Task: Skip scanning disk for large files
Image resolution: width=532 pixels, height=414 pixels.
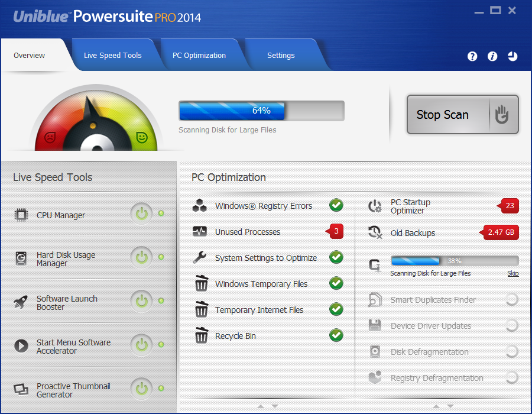Action: 512,273
